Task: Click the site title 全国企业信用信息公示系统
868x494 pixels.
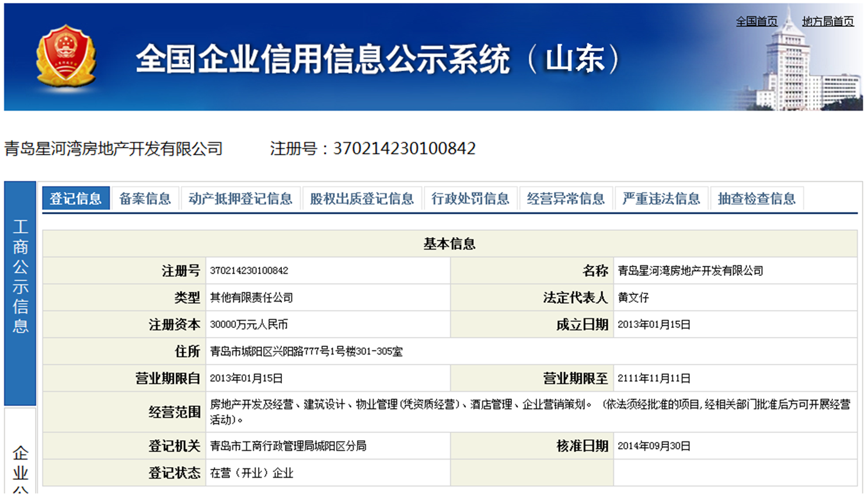Action: (323, 59)
